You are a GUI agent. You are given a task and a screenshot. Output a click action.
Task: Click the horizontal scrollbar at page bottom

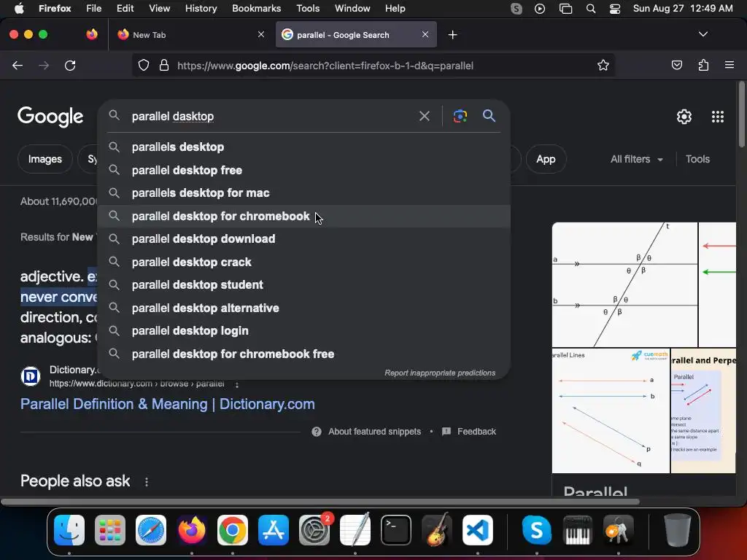320,502
